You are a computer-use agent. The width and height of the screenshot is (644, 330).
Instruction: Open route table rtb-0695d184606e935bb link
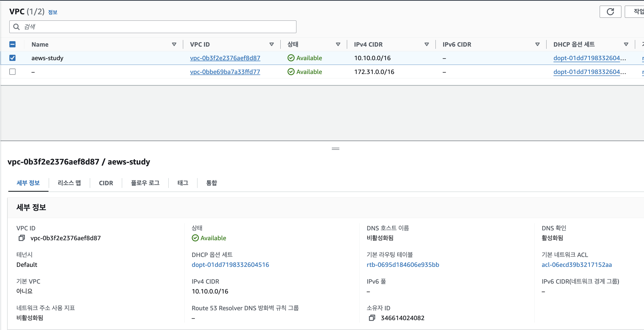(x=402, y=265)
